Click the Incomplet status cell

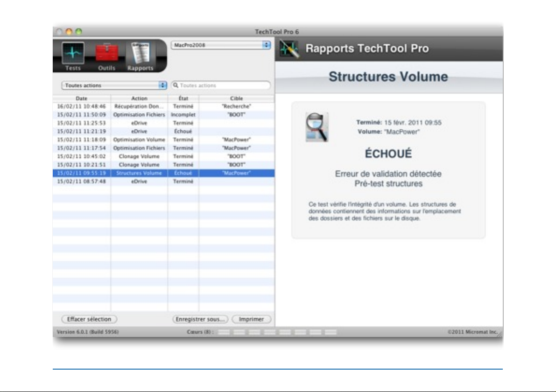click(183, 115)
